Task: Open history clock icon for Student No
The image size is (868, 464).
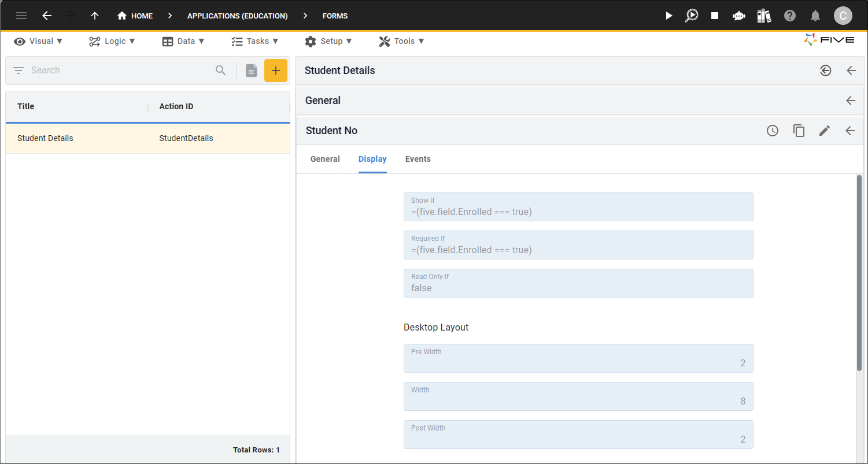Action: pyautogui.click(x=773, y=131)
